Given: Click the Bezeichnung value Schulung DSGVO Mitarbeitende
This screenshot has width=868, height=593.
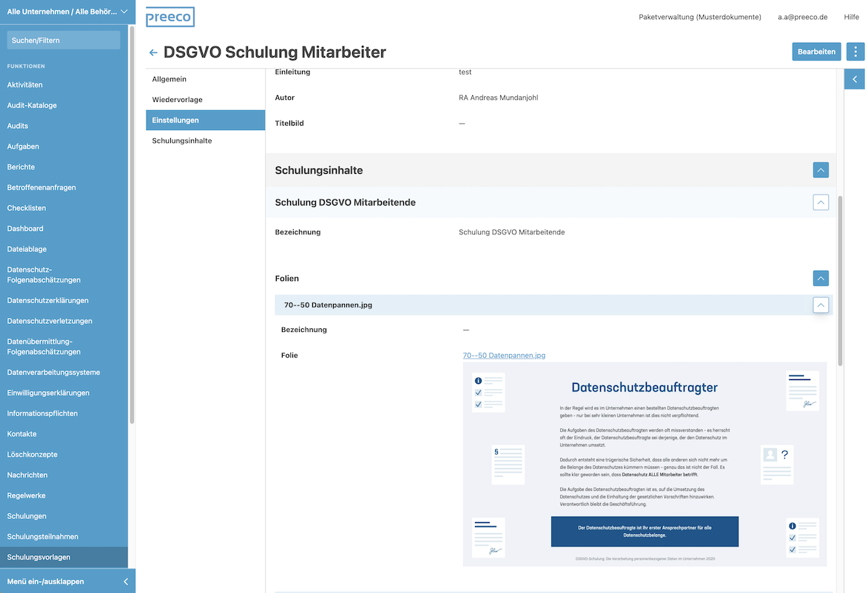Looking at the screenshot, I should (x=511, y=231).
